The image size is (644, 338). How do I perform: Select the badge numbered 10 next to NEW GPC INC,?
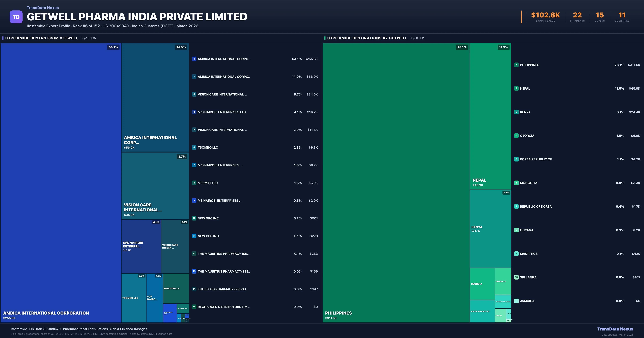194,218
